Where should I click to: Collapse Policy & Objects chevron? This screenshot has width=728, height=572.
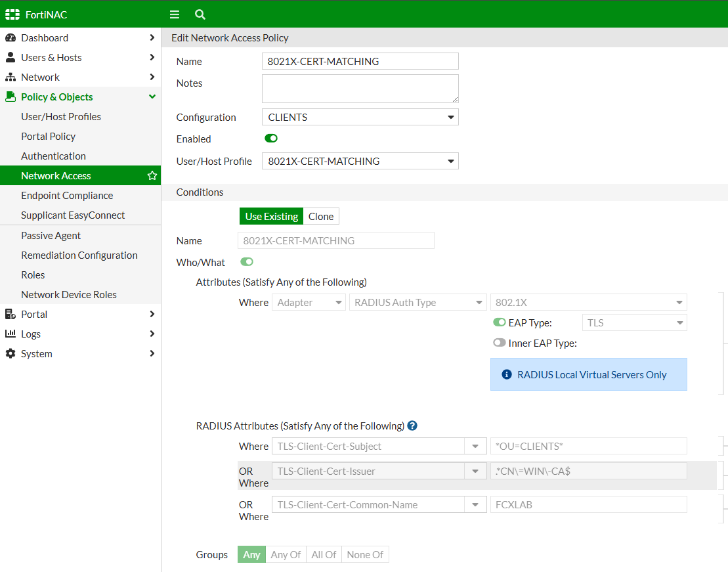point(152,97)
